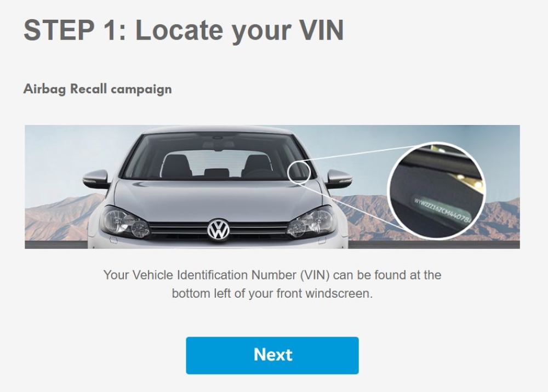This screenshot has width=548, height=392.
Task: Click the VW logo on the car grille
Action: 219,230
